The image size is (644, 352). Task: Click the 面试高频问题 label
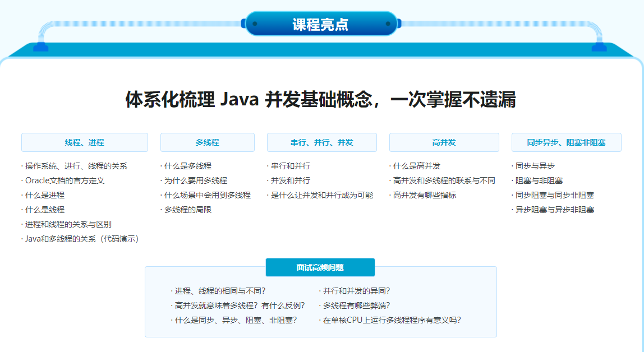point(320,267)
